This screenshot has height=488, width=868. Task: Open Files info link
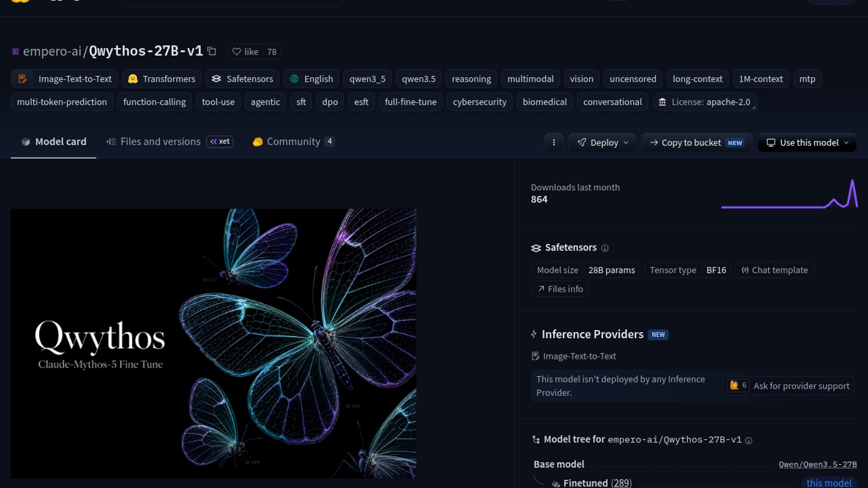[560, 289]
